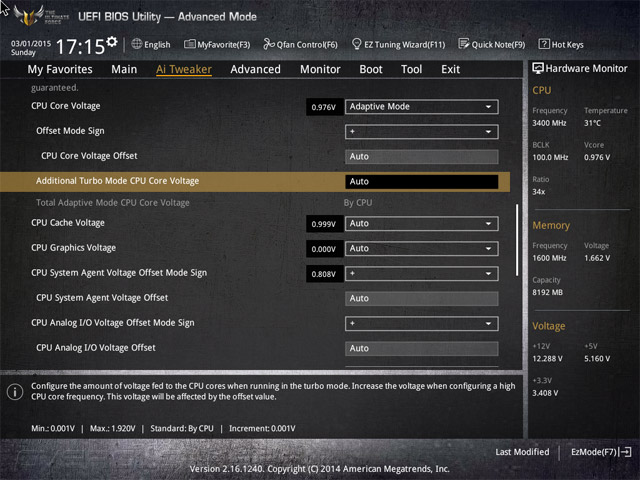Click the globe language icon
The width and height of the screenshot is (640, 480).
[137, 44]
